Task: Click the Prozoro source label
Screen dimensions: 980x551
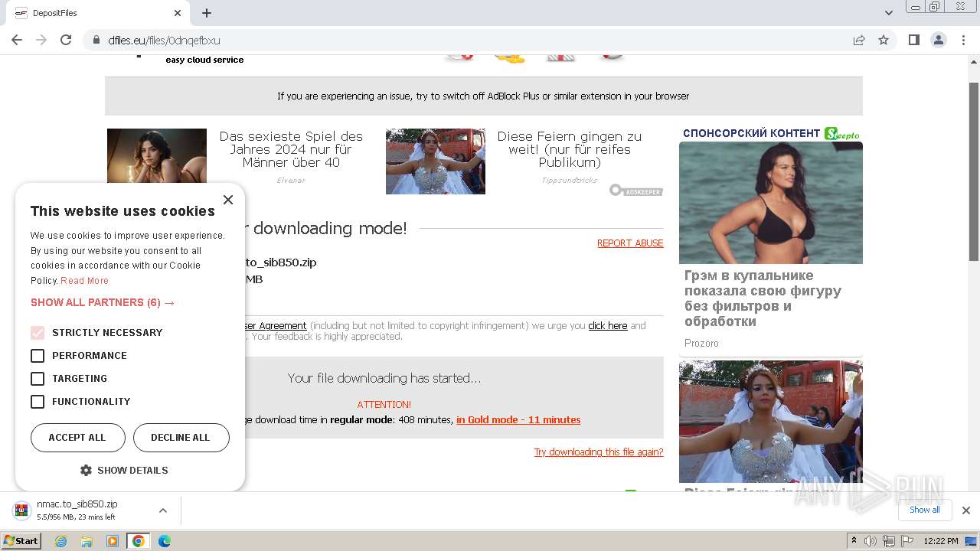Action: [701, 344]
